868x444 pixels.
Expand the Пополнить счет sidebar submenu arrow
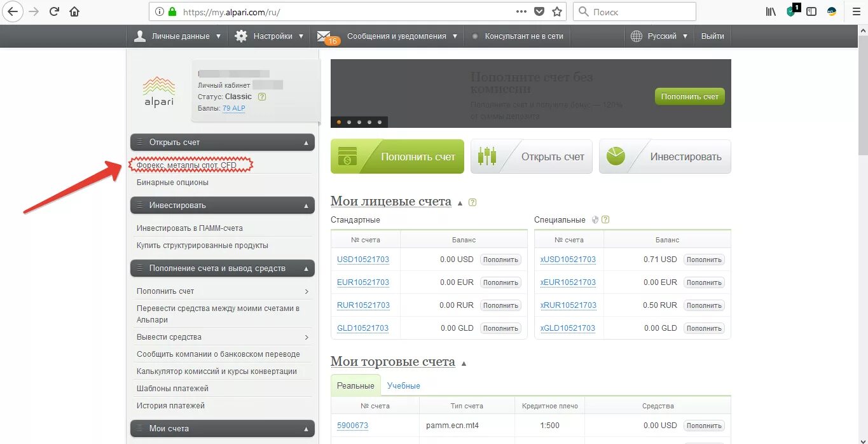pyautogui.click(x=307, y=291)
